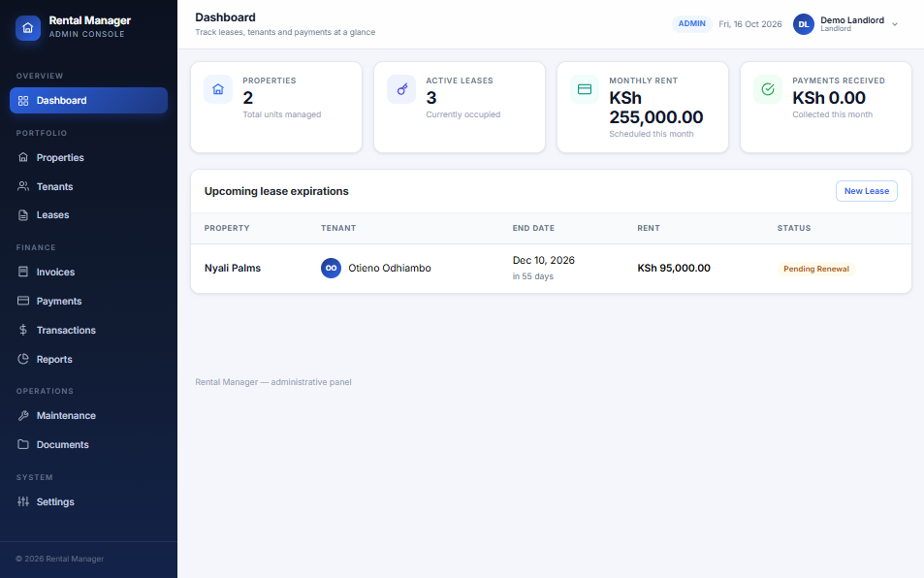924x578 pixels.
Task: Click "Rental Manager — administrative panel" footer text
Action: point(273,382)
